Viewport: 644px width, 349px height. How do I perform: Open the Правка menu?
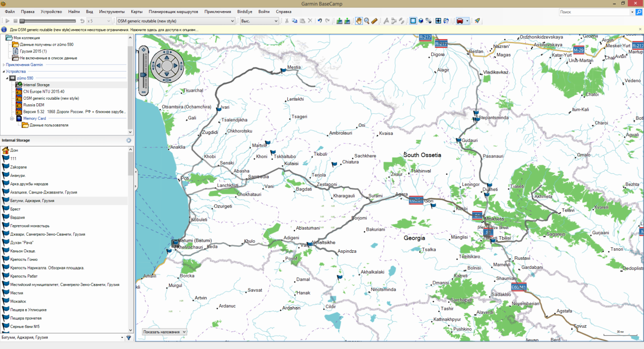click(x=28, y=11)
